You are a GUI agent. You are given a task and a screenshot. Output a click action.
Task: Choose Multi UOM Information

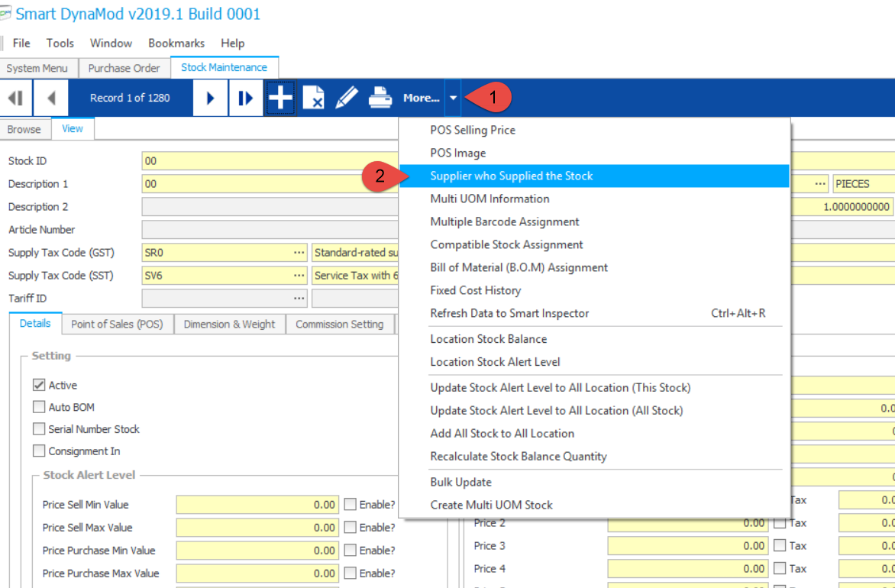coord(594,199)
